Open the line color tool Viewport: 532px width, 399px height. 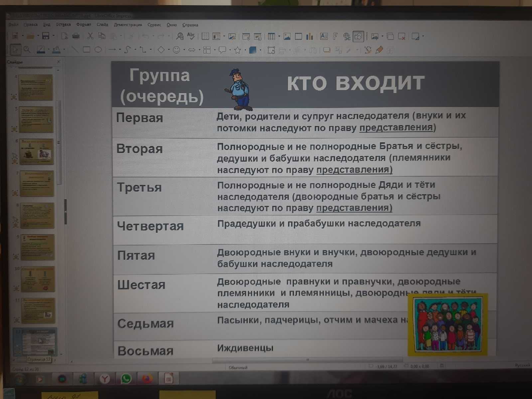click(x=41, y=50)
